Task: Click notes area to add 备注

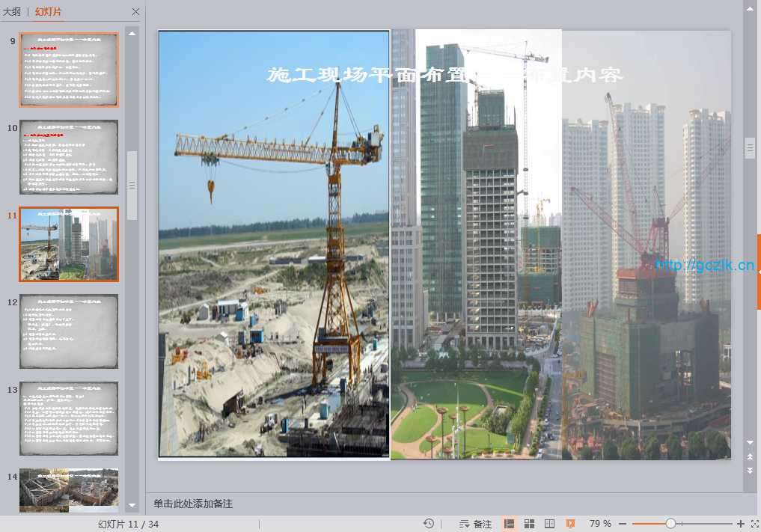Action: [374, 504]
